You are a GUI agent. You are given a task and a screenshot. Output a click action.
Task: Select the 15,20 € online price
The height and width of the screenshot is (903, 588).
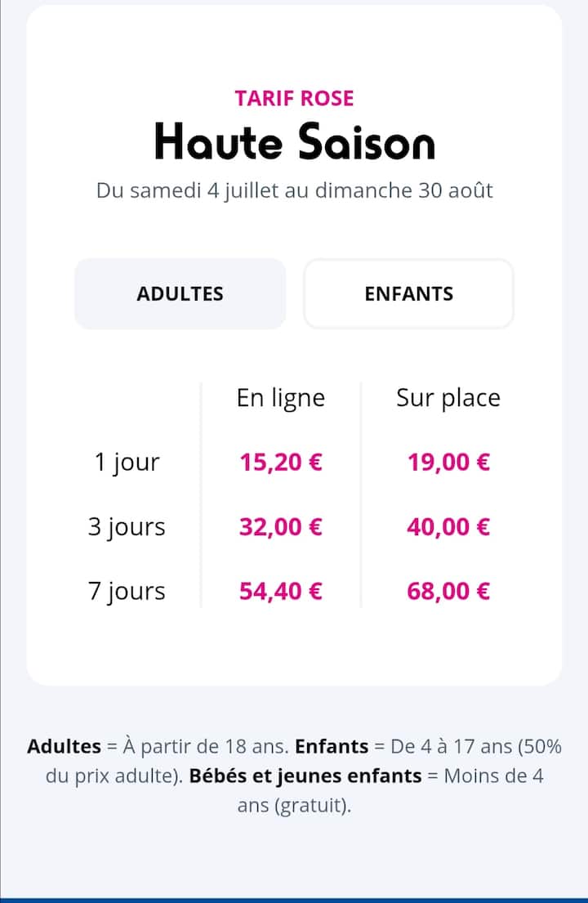(x=281, y=462)
